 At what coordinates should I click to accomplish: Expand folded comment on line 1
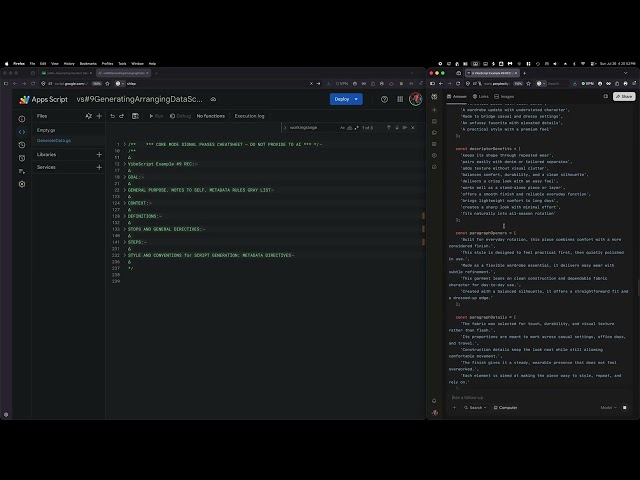[x=125, y=144]
